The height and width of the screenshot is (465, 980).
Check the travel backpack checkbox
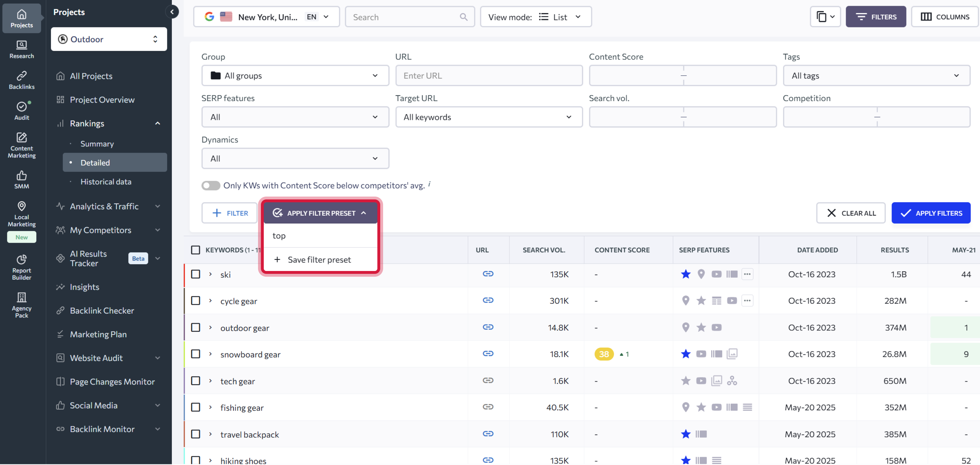point(196,434)
